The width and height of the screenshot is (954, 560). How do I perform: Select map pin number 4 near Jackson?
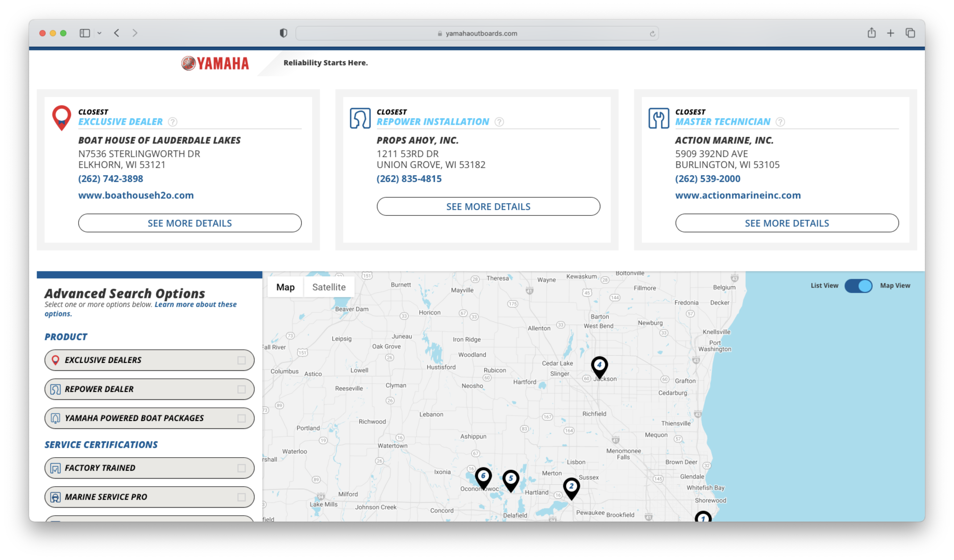click(x=599, y=367)
